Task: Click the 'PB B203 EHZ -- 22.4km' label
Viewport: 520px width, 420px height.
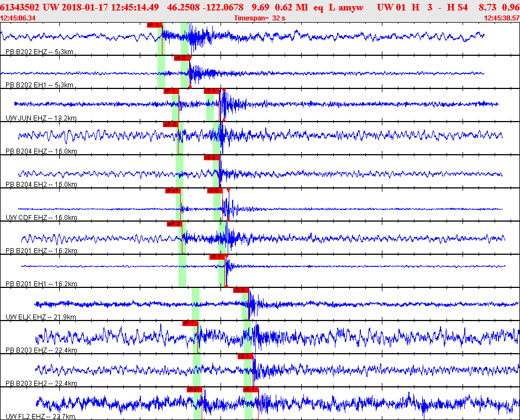Action: pyautogui.click(x=41, y=350)
